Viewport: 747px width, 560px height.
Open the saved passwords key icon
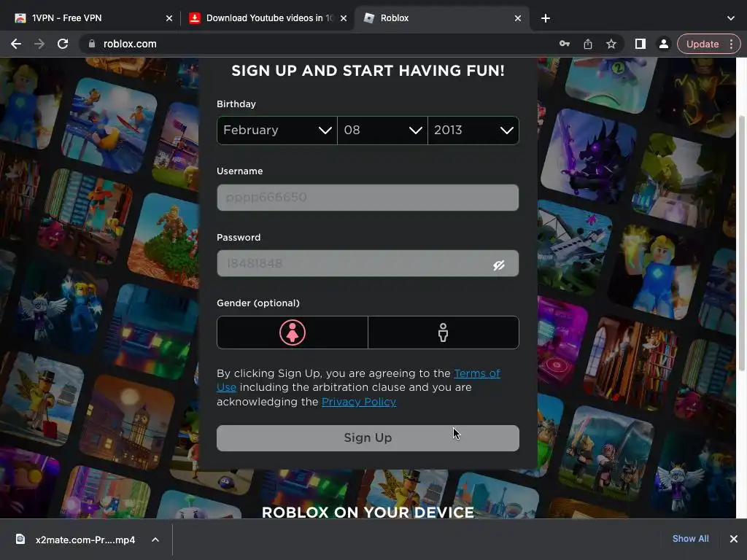point(565,44)
